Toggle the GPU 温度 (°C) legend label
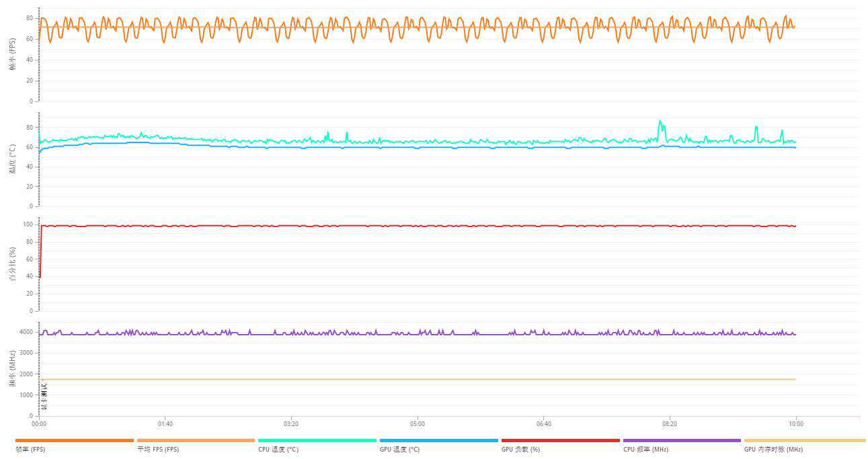 (399, 450)
